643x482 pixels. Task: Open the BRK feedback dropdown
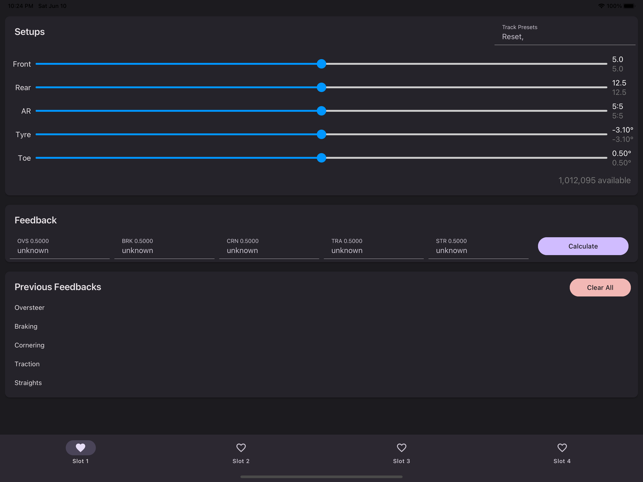tap(164, 247)
